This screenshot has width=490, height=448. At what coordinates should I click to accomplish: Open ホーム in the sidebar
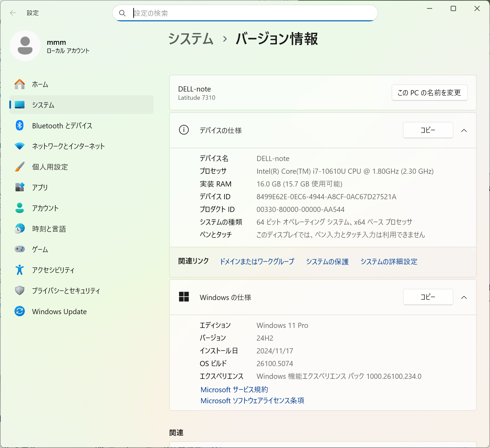[81, 84]
